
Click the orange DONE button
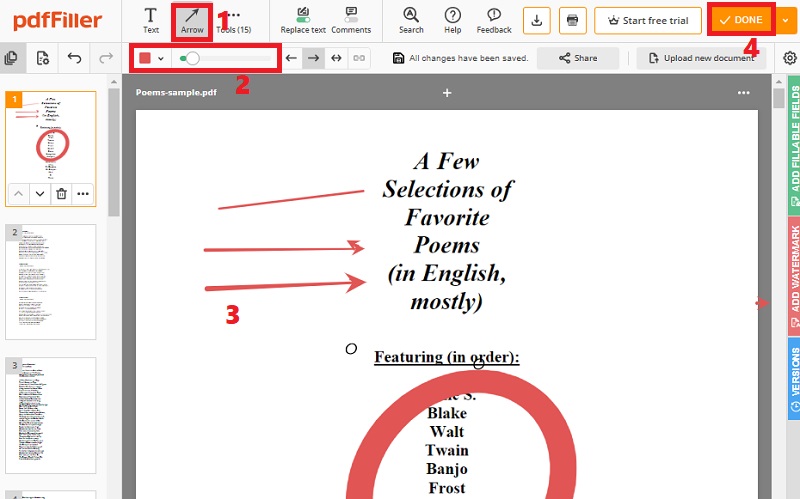click(741, 20)
